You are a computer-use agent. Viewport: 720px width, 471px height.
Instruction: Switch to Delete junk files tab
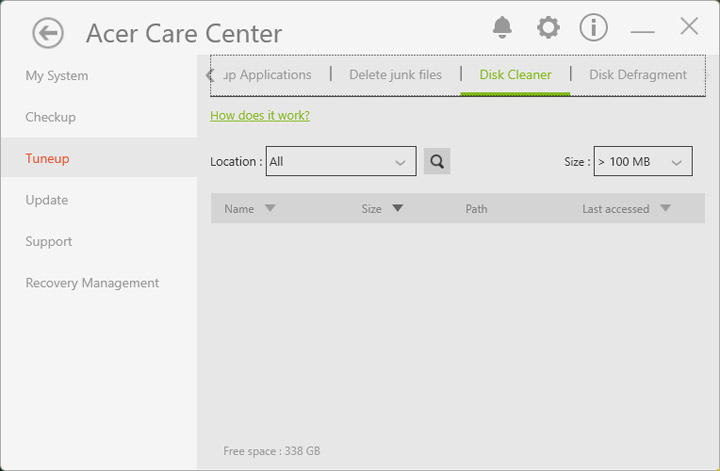click(x=395, y=75)
